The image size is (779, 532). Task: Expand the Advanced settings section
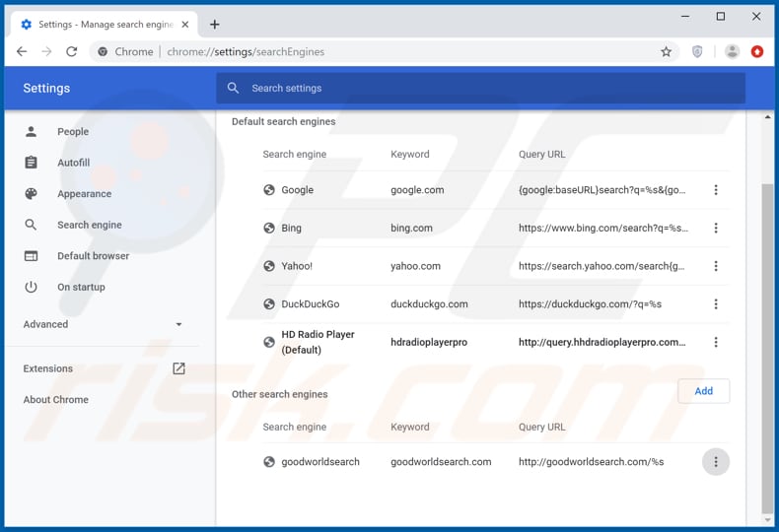click(x=103, y=324)
